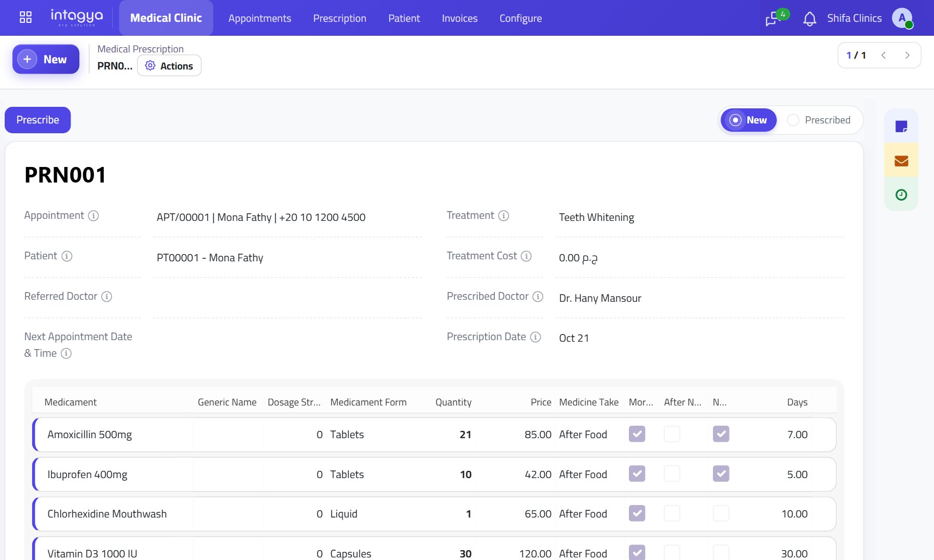The image size is (934, 560).
Task: Click Quantity cell 21 for Amoxicillin
Action: pos(465,435)
